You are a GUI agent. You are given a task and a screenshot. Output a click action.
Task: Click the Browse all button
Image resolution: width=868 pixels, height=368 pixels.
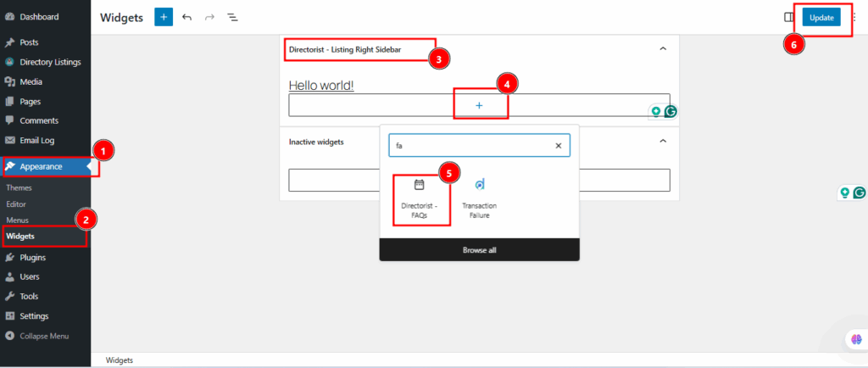coord(479,250)
